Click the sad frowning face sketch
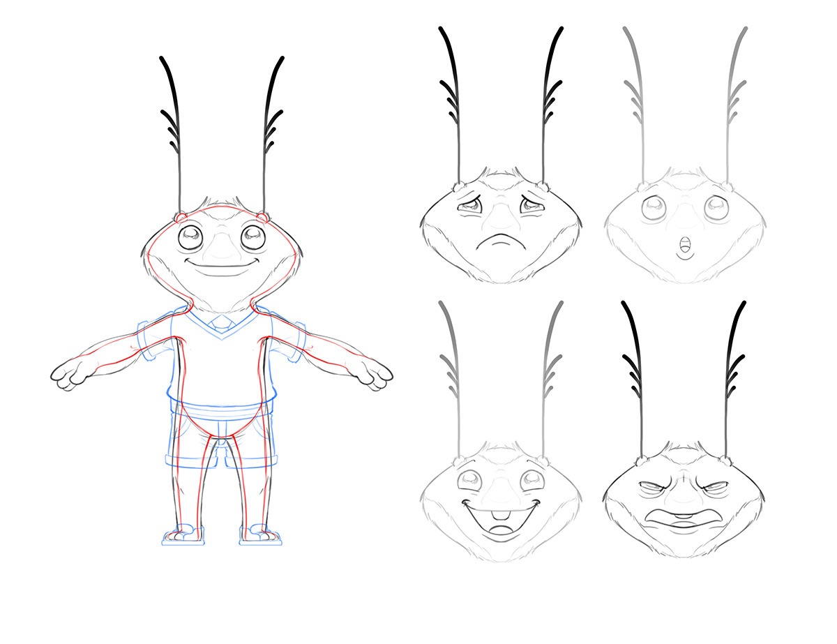The image size is (837, 644). [502, 156]
